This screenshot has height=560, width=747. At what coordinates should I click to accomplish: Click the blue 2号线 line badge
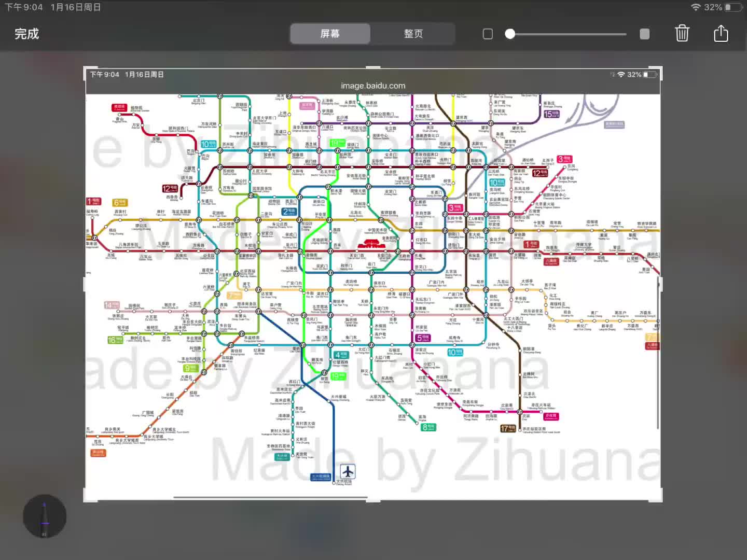[289, 211]
